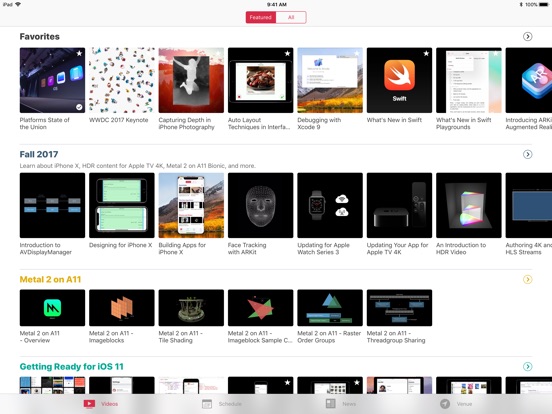Viewport: 552px width, 414px height.
Task: Open What's New in Swift Playgrounds thumbnail
Action: tap(469, 80)
